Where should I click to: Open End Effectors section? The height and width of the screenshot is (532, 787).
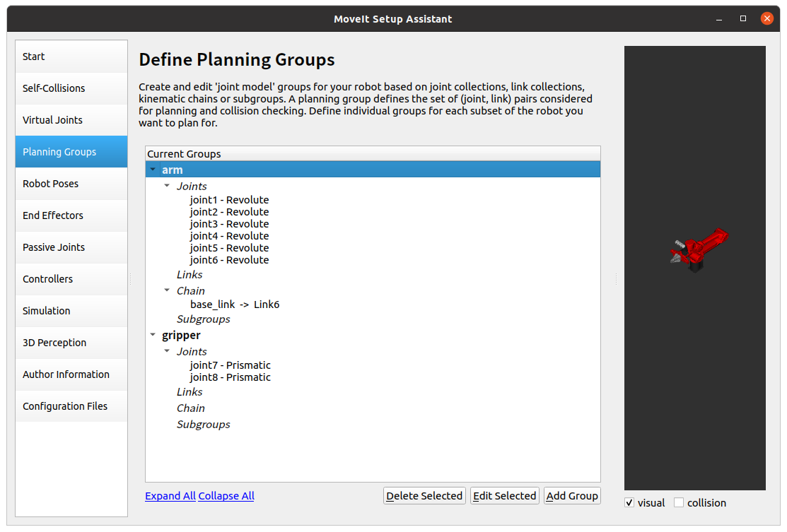point(71,215)
